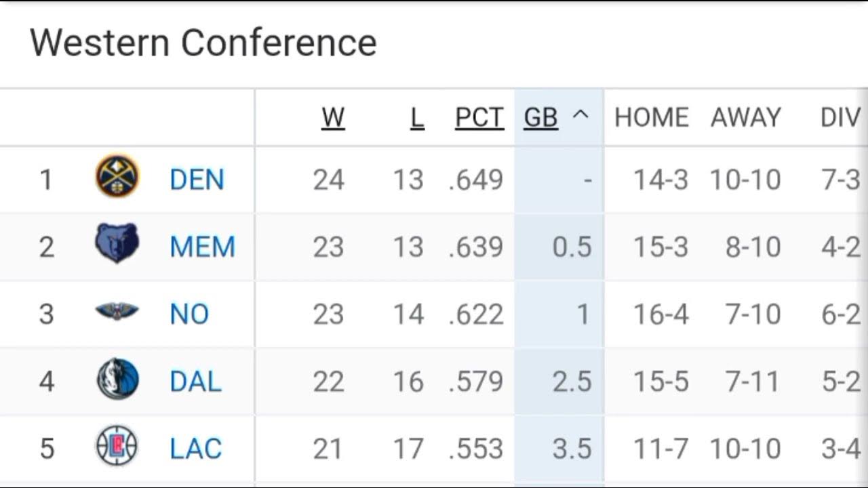
Task: Click the Denver Nuggets team logo
Action: tap(117, 176)
